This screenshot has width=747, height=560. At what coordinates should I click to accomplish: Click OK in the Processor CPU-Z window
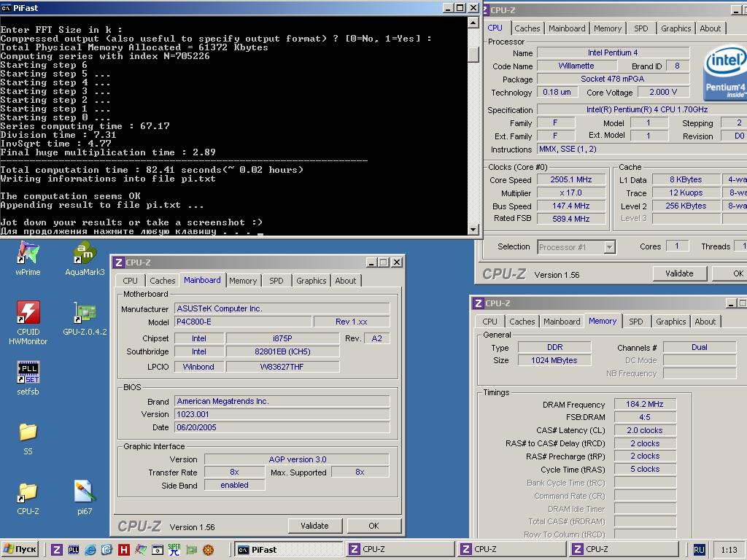(729, 274)
